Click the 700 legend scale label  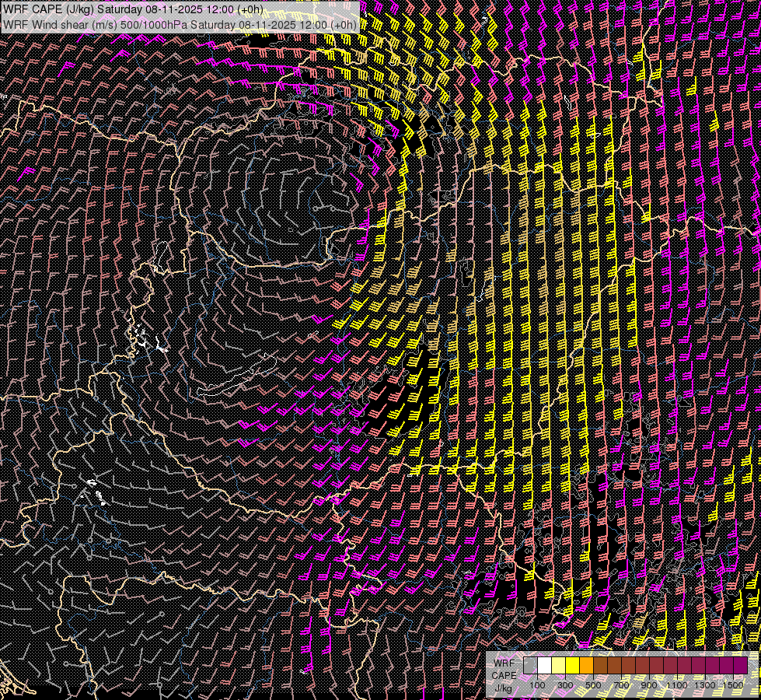[621, 685]
